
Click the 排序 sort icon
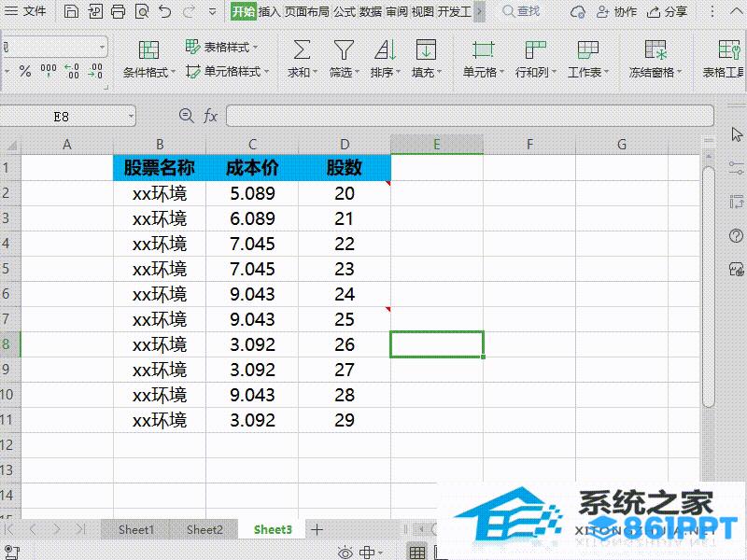[386, 49]
